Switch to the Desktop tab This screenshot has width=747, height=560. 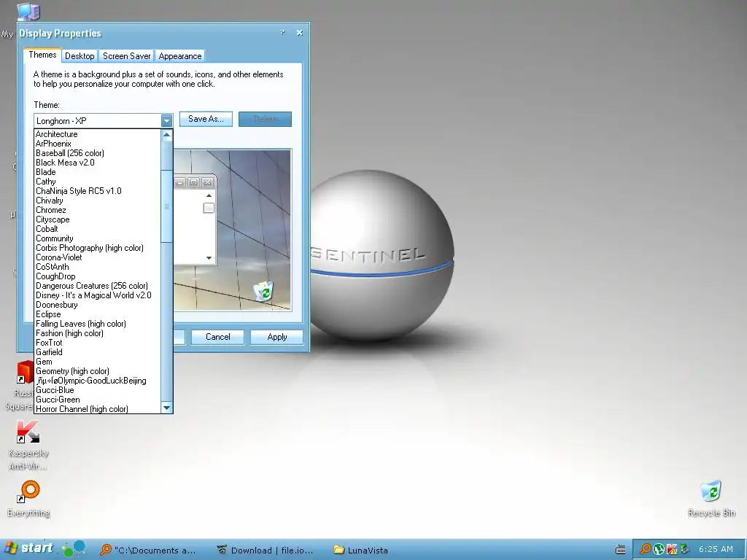[x=80, y=55]
